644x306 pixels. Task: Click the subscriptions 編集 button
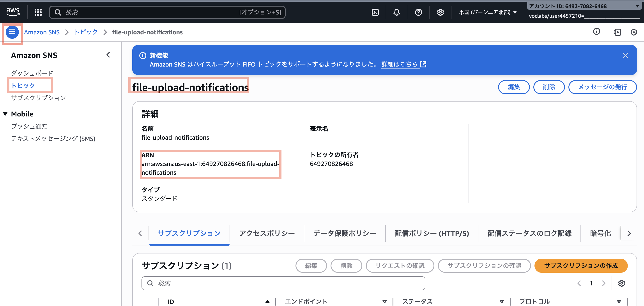pos(311,266)
